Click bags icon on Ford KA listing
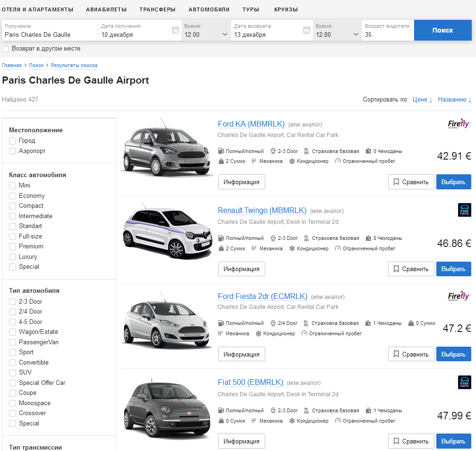 [x=221, y=161]
